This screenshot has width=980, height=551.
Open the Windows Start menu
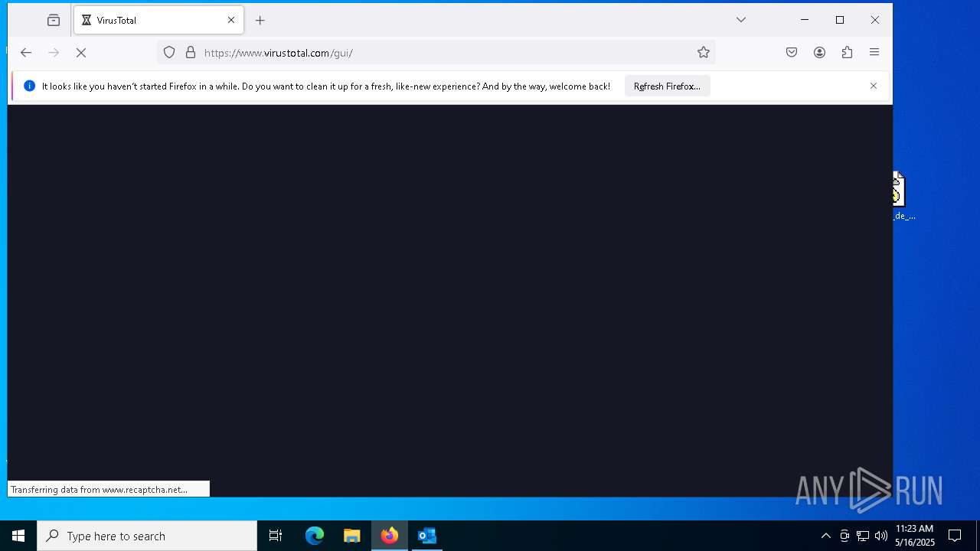pyautogui.click(x=18, y=536)
